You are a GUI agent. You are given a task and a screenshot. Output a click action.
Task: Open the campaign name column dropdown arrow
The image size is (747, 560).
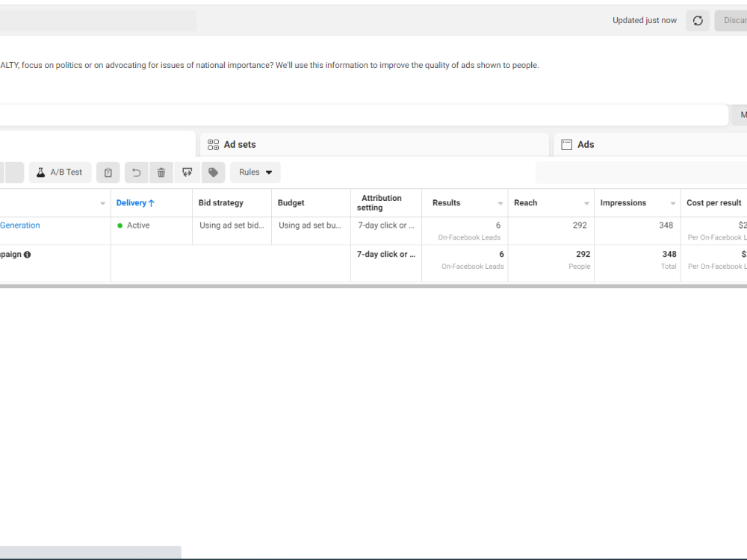pos(102,203)
